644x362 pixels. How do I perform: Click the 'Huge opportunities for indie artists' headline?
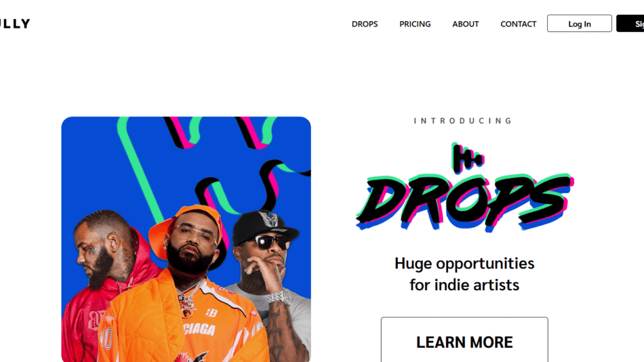pyautogui.click(x=464, y=274)
